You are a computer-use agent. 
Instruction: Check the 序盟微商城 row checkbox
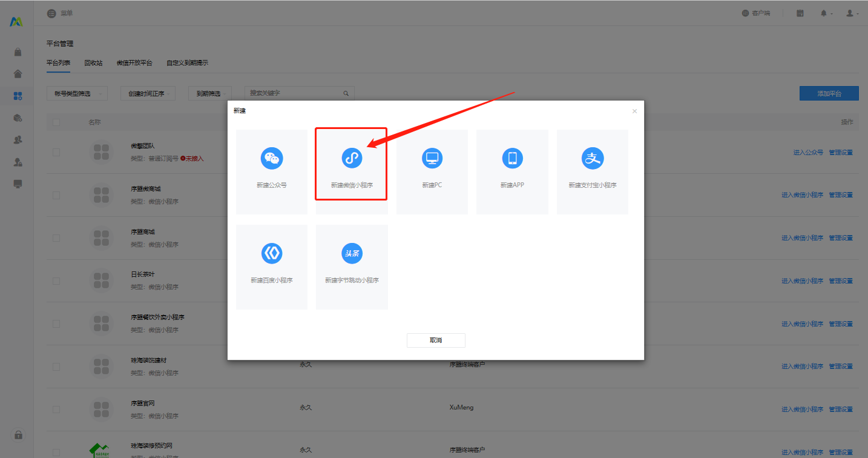point(56,195)
